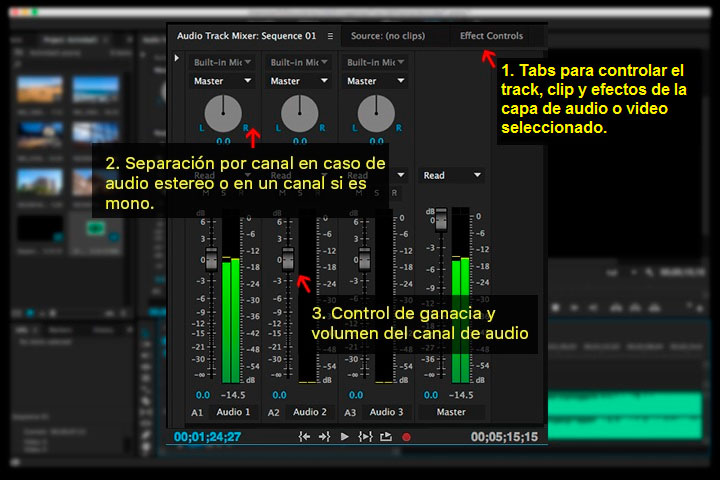Click the -14.5 peak level on Audio 1

coord(233,395)
